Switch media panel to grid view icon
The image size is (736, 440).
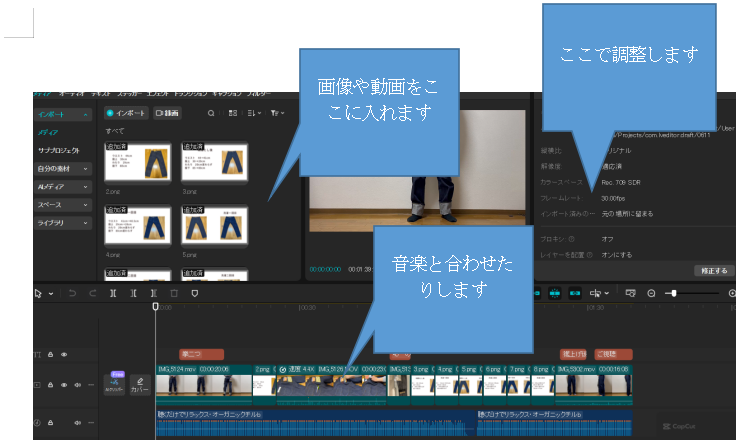click(x=232, y=113)
